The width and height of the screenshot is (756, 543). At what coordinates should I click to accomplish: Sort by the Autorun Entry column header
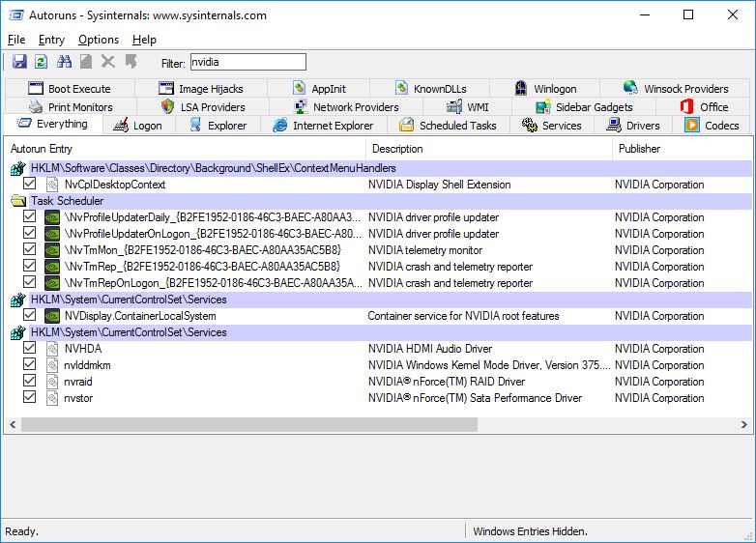pyautogui.click(x=186, y=149)
